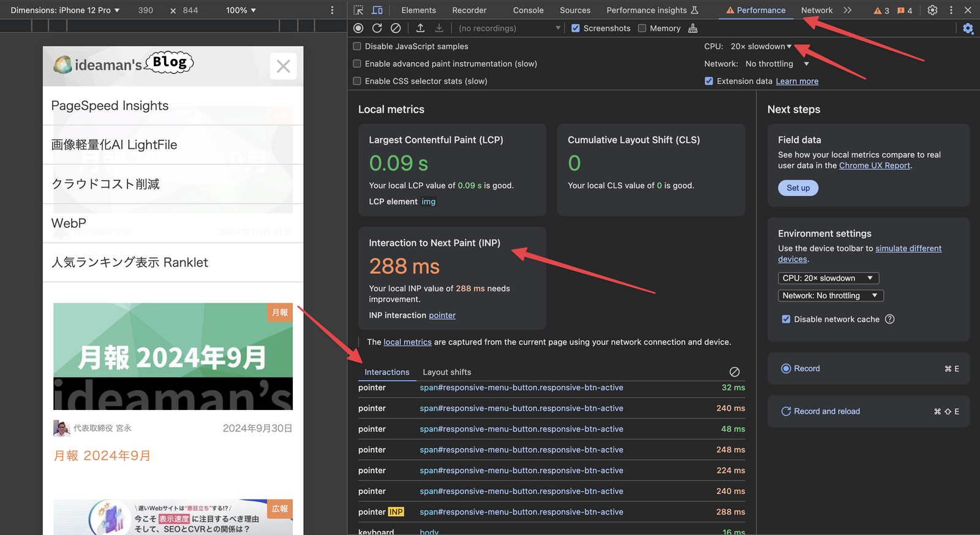Open the DevTools three-dot menu
Screen dimensions: 980x535
pos(951,10)
